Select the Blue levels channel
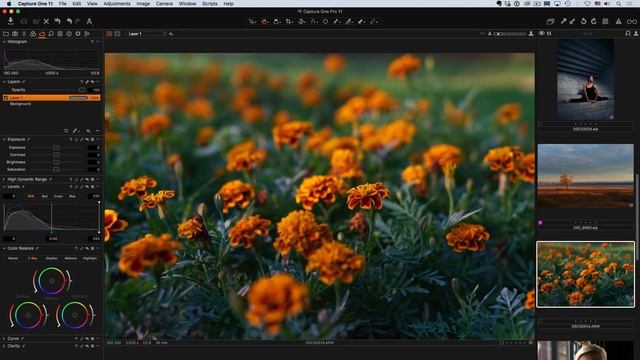 pyautogui.click(x=72, y=196)
